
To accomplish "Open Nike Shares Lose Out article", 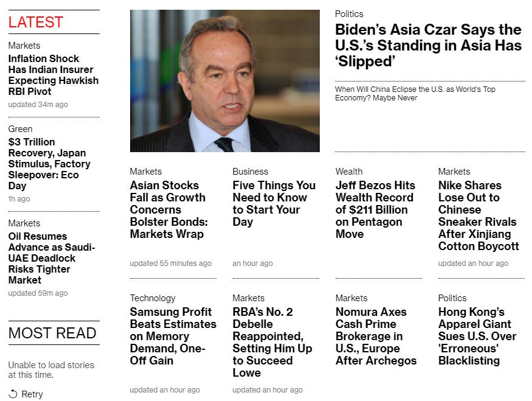I will [478, 215].
